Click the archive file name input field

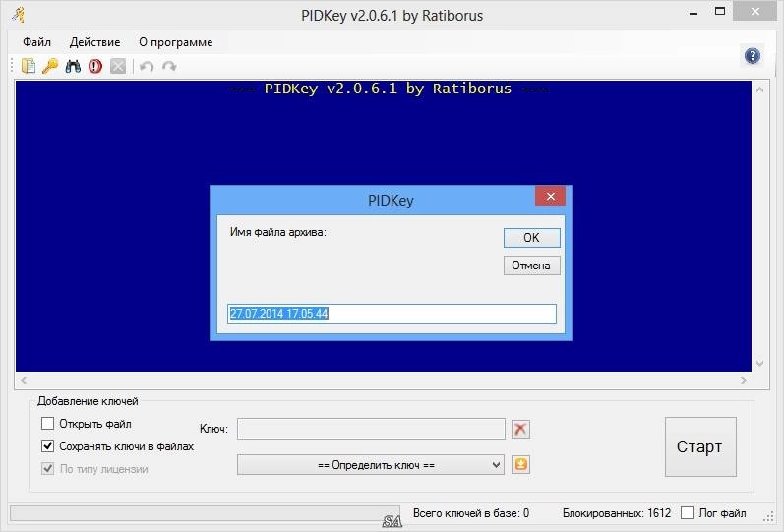[x=392, y=314]
